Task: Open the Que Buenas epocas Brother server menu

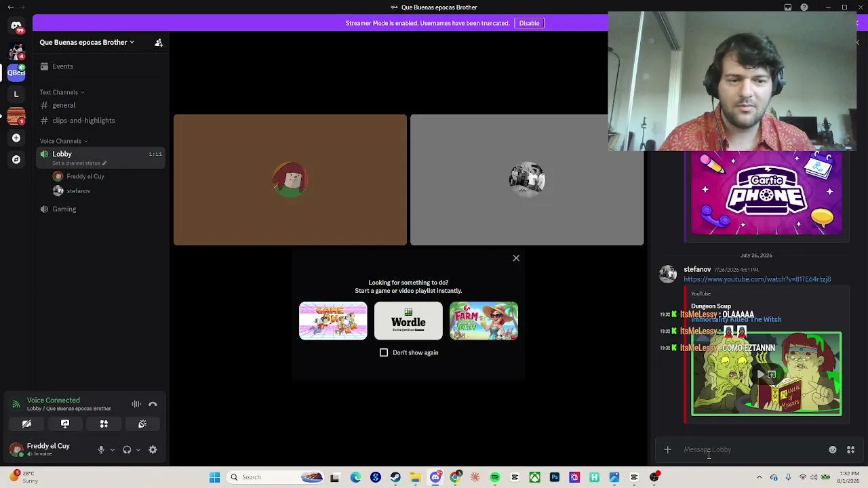Action: [87, 42]
